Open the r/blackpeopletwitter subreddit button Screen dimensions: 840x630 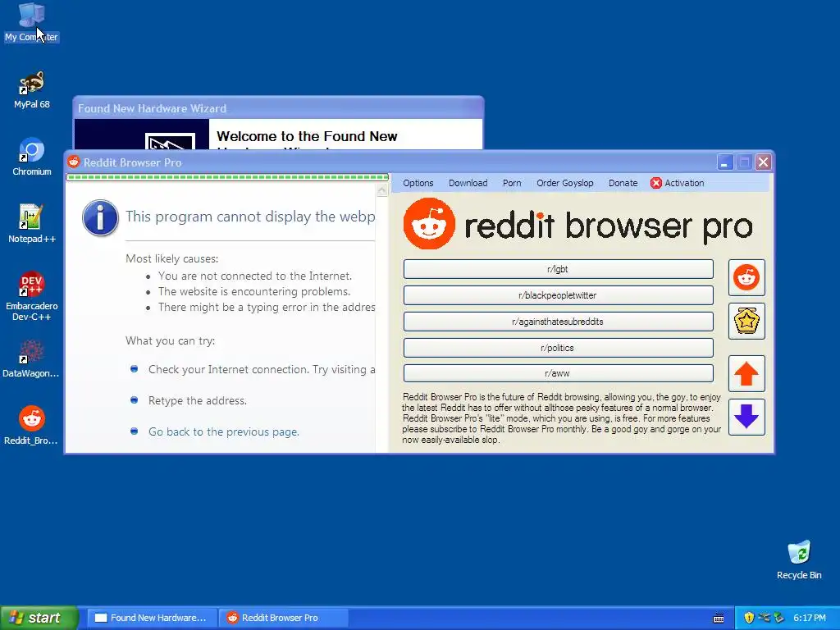click(558, 295)
